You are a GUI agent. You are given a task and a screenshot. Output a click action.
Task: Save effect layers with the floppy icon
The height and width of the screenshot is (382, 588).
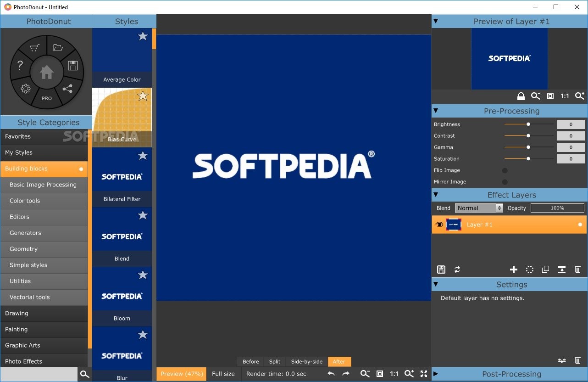[x=441, y=270]
